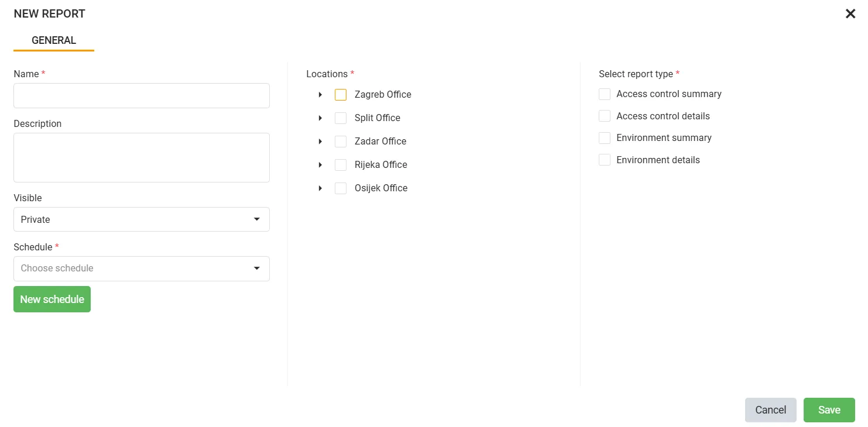Select Access control details report type

coord(605,116)
